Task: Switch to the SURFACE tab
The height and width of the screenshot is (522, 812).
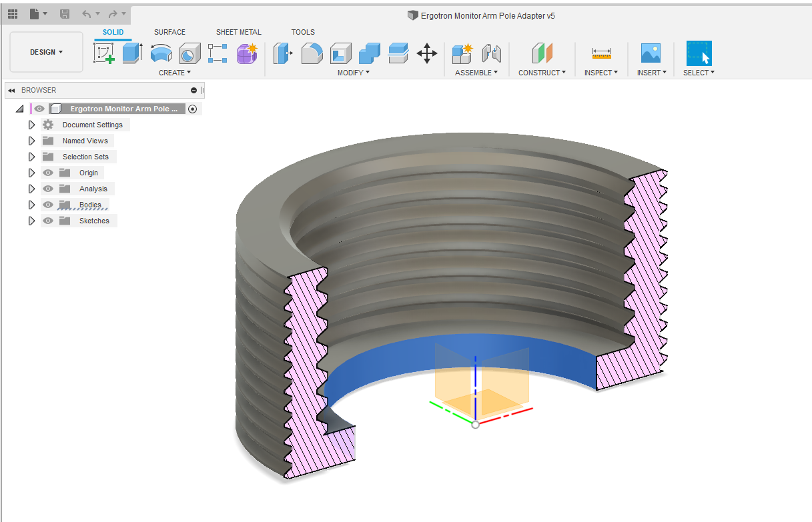Action: click(x=169, y=32)
